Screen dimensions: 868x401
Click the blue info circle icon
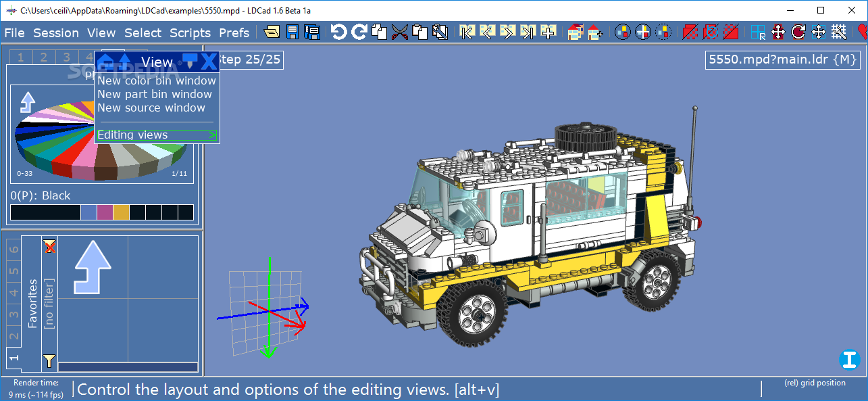pyautogui.click(x=849, y=359)
